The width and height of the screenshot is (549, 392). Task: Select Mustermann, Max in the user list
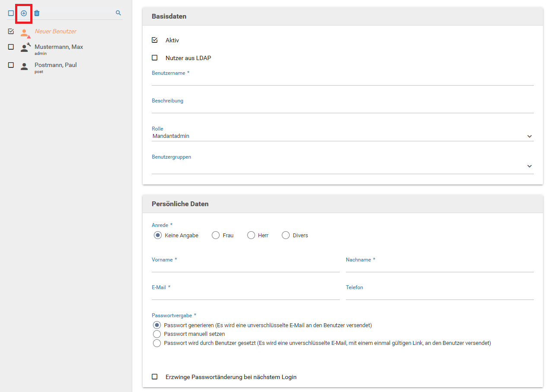[59, 47]
